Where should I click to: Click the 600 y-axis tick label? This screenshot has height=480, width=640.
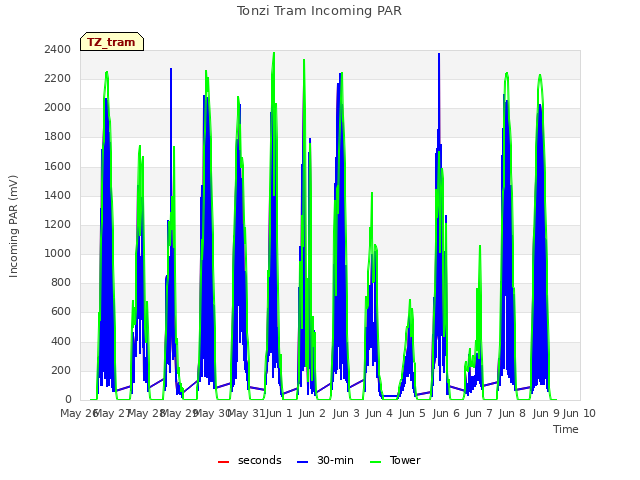[x=61, y=312]
